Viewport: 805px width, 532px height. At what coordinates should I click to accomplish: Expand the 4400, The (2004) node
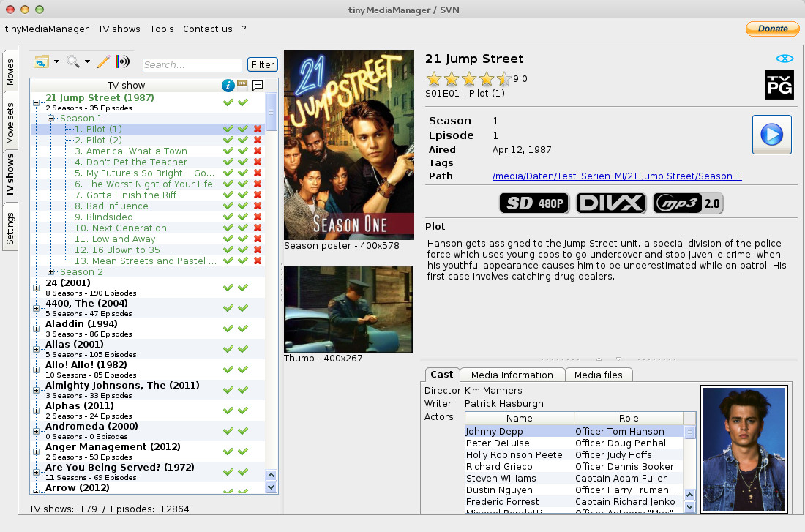pyautogui.click(x=37, y=309)
